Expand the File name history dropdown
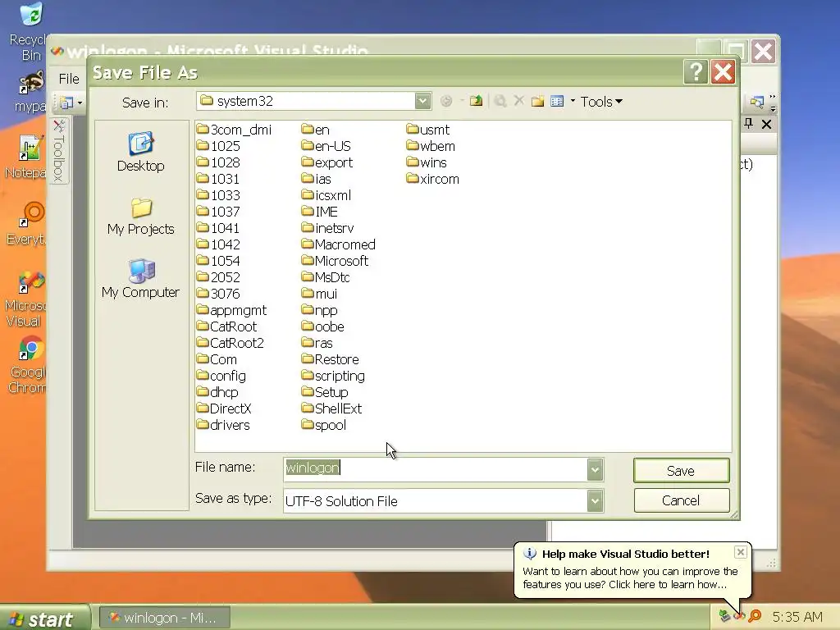840x630 pixels. pos(596,470)
